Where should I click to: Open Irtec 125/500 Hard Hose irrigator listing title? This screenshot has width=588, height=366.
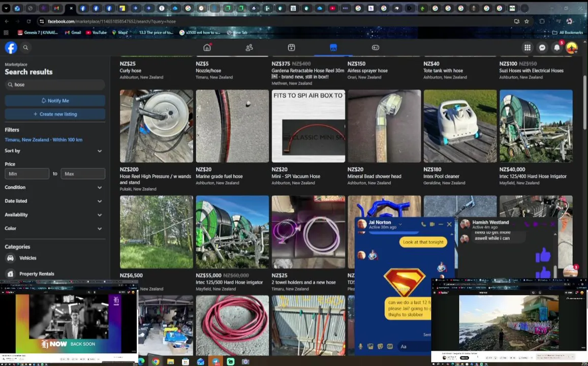click(229, 282)
